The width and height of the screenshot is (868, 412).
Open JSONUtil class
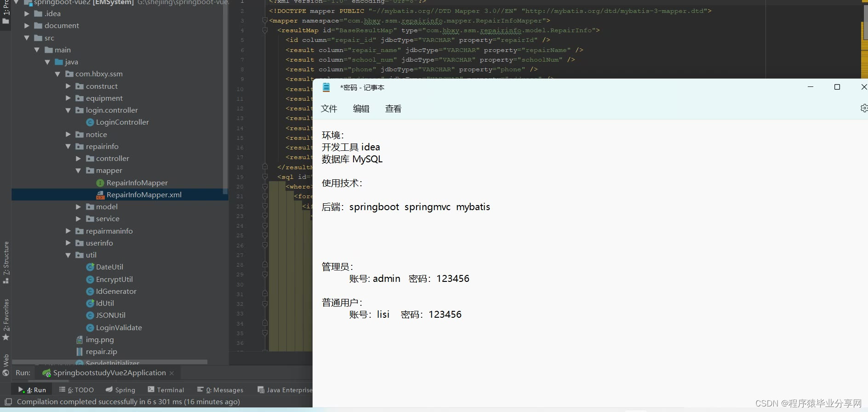(110, 315)
